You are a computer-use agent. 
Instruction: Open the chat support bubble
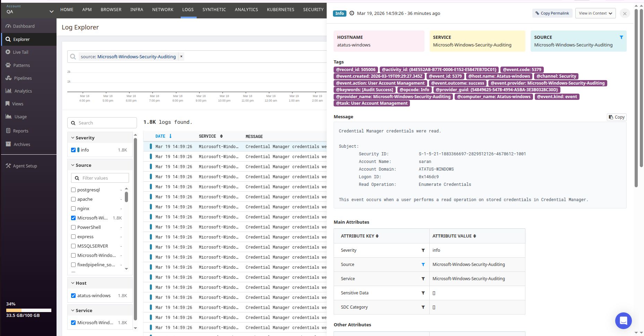[623, 321]
